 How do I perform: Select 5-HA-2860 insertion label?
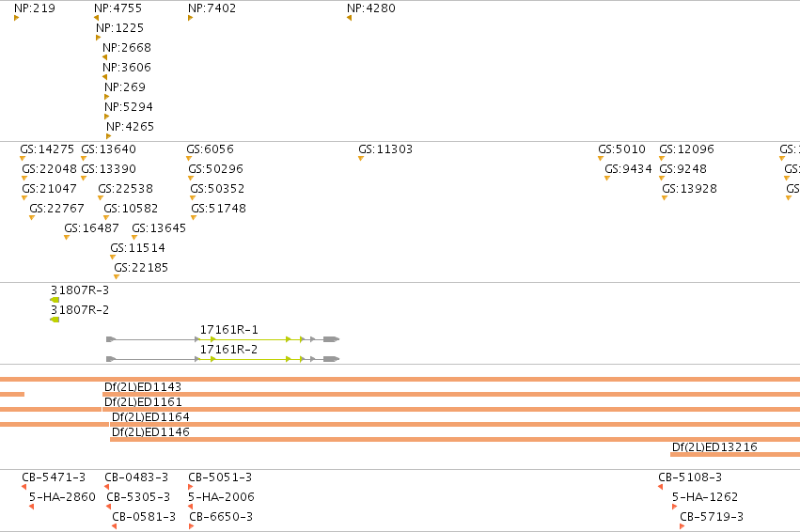(62, 497)
